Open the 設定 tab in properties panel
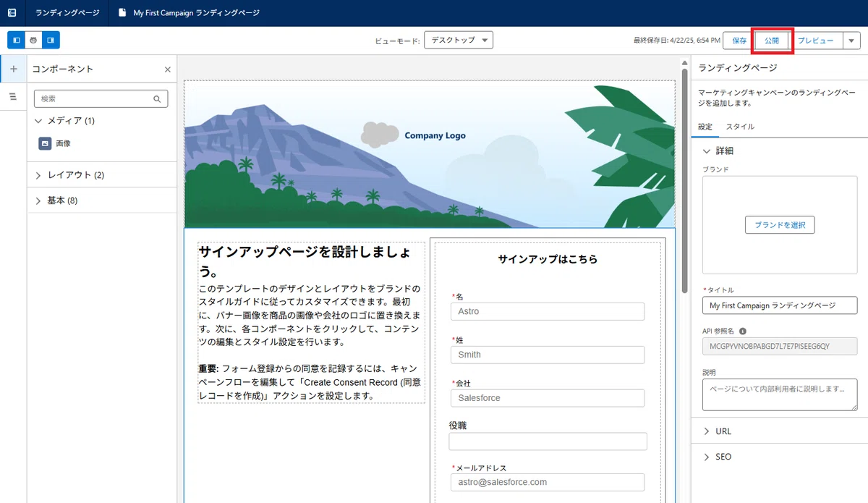The image size is (868, 503). point(705,127)
